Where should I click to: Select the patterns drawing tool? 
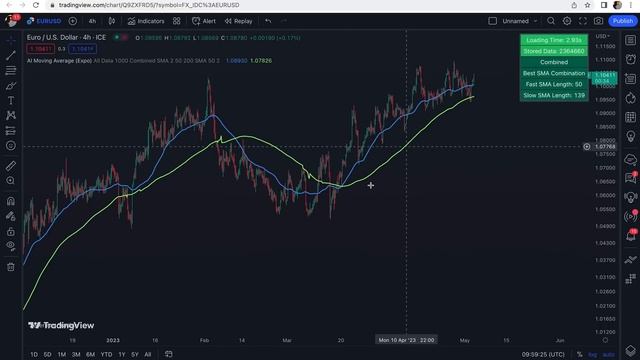click(11, 116)
